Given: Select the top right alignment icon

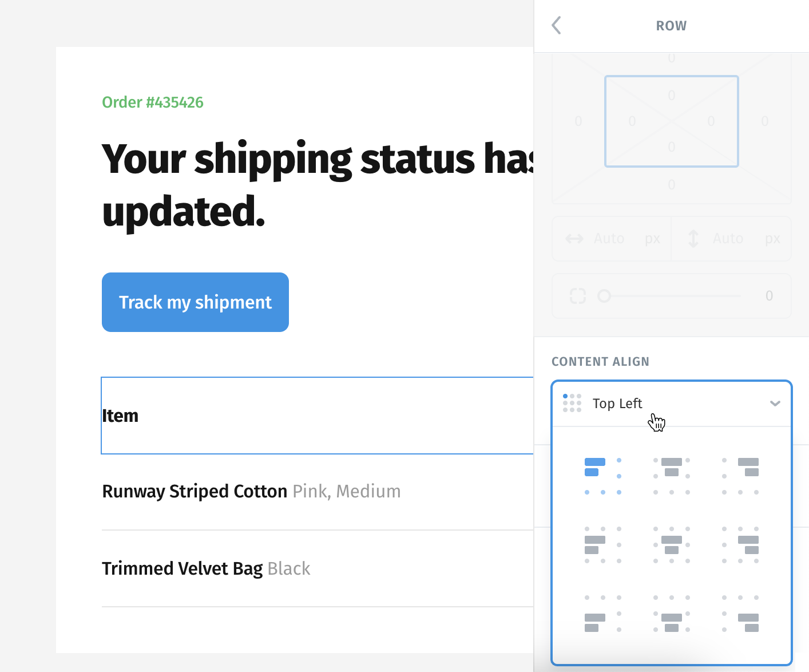Looking at the screenshot, I should pyautogui.click(x=740, y=476).
